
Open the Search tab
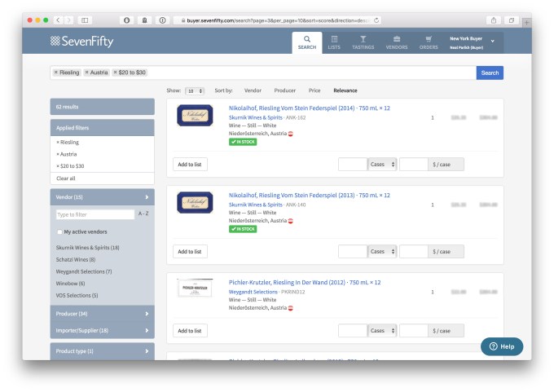pyautogui.click(x=306, y=42)
